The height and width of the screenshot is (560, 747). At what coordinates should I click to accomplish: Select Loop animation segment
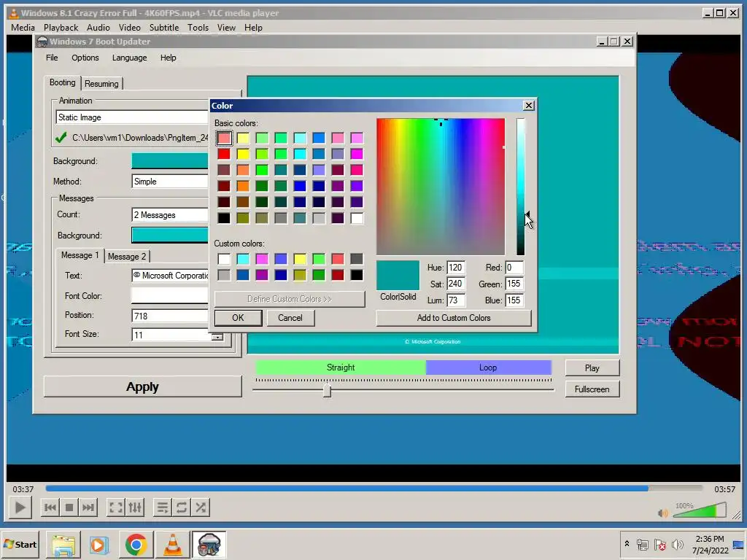(x=488, y=367)
